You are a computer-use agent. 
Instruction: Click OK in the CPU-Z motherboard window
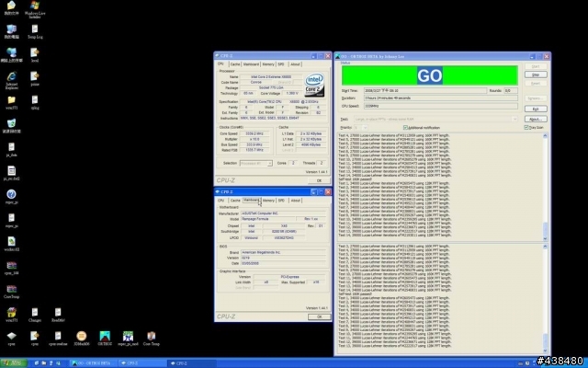click(319, 316)
